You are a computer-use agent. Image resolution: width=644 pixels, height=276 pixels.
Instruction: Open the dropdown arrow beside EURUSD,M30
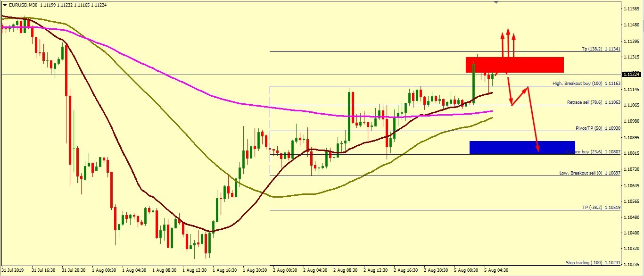[4, 5]
